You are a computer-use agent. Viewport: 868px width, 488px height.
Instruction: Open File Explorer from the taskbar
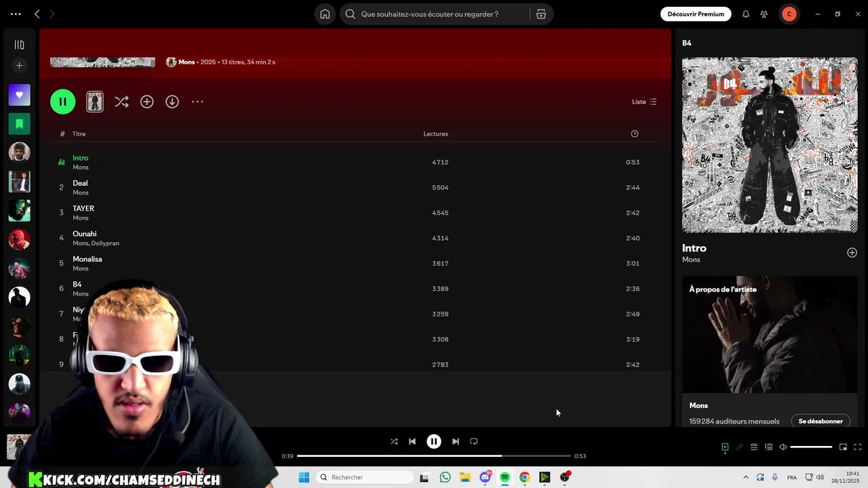(x=465, y=477)
